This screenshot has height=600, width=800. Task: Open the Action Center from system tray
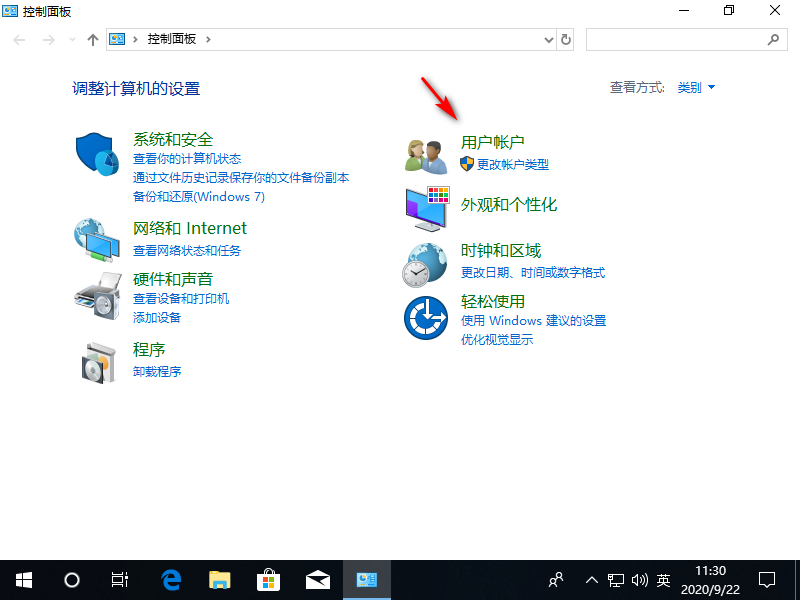766,580
